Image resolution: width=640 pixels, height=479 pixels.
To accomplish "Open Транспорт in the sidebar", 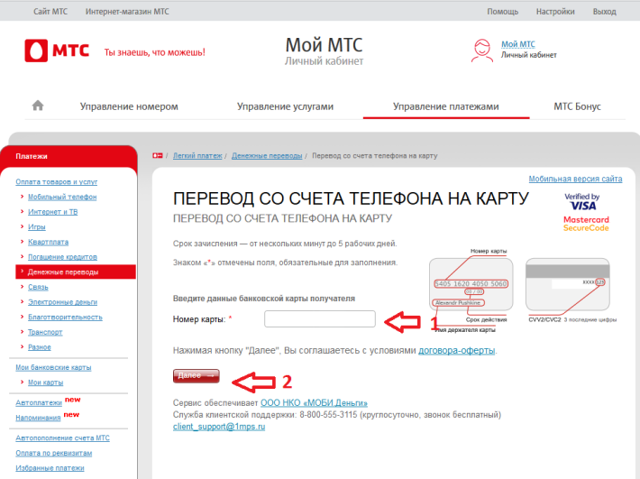I will [x=45, y=332].
